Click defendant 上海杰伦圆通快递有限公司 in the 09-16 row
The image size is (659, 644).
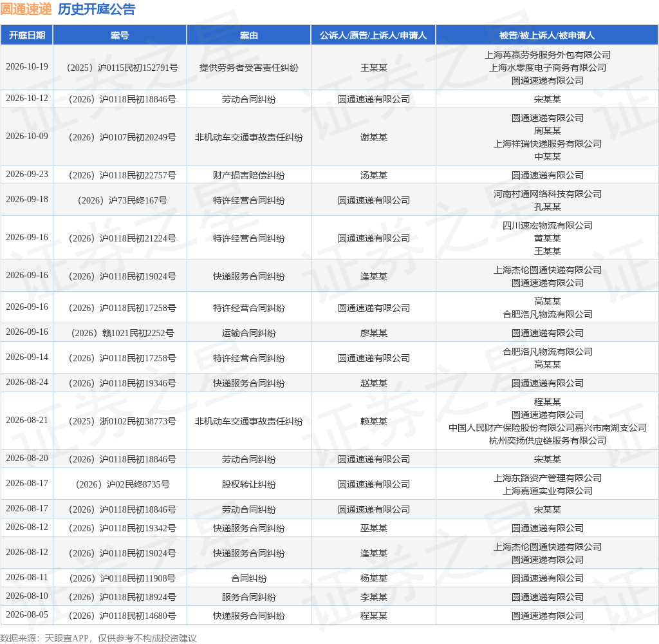547,270
